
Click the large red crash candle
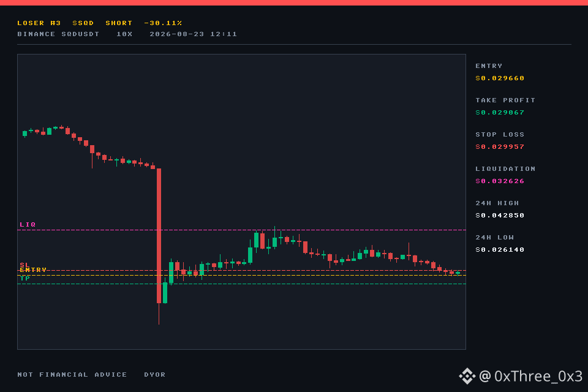tap(159, 236)
